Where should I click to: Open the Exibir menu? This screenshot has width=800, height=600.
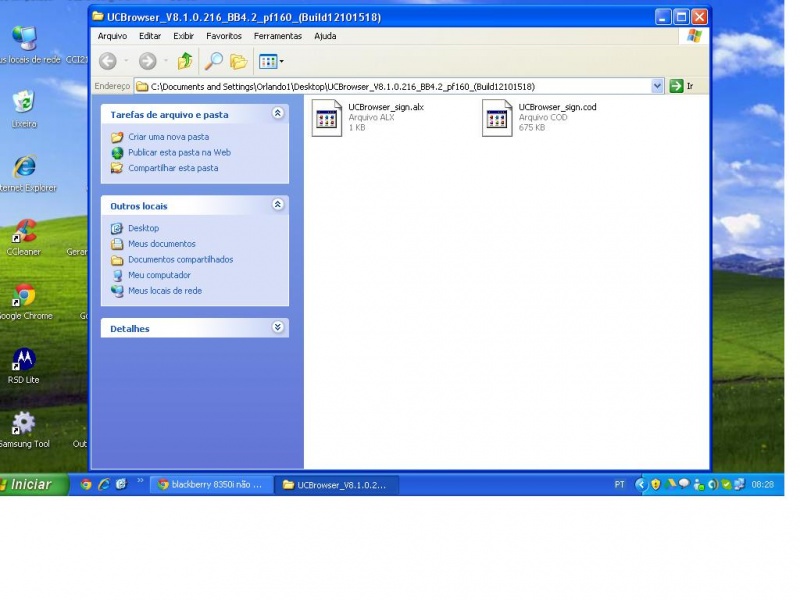click(x=183, y=36)
